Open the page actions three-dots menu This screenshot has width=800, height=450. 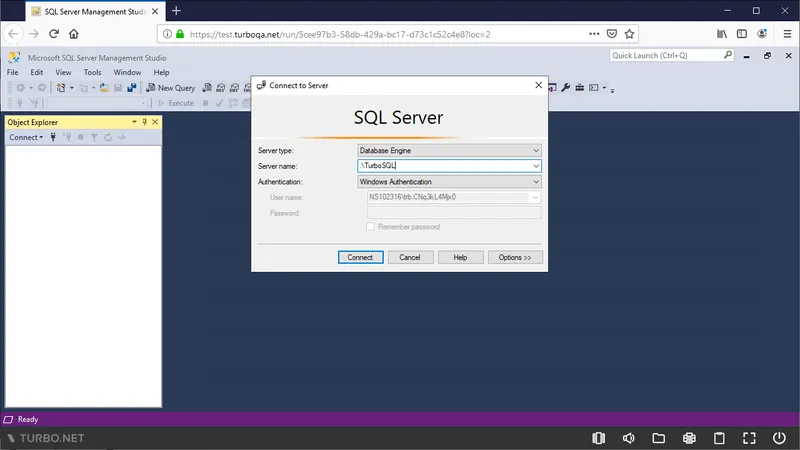click(594, 34)
